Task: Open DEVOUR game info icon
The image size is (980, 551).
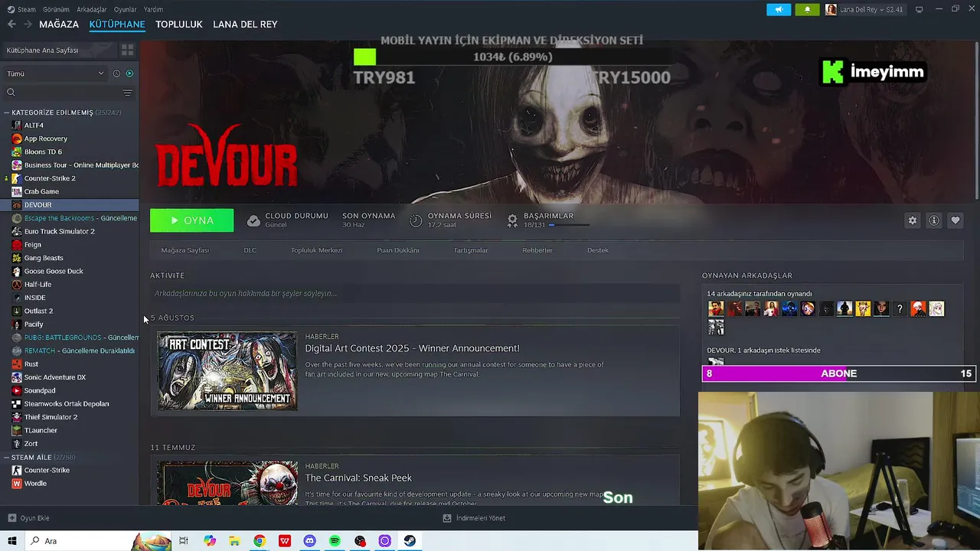Action: pos(934,220)
